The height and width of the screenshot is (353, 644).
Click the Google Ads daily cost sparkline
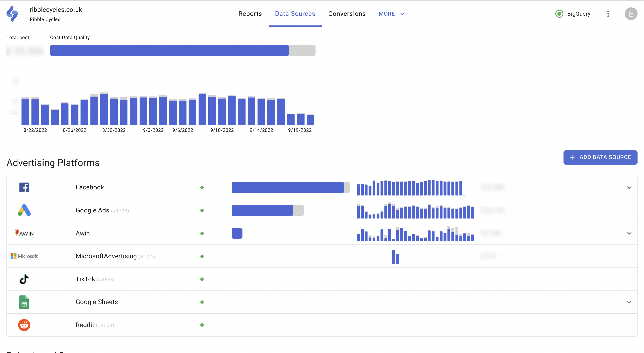[x=415, y=210]
